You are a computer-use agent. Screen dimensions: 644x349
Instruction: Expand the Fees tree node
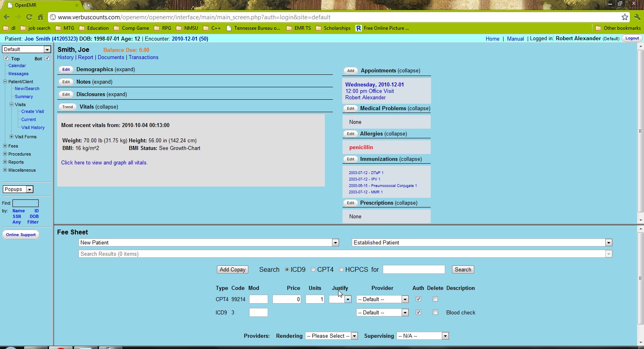coord(5,146)
